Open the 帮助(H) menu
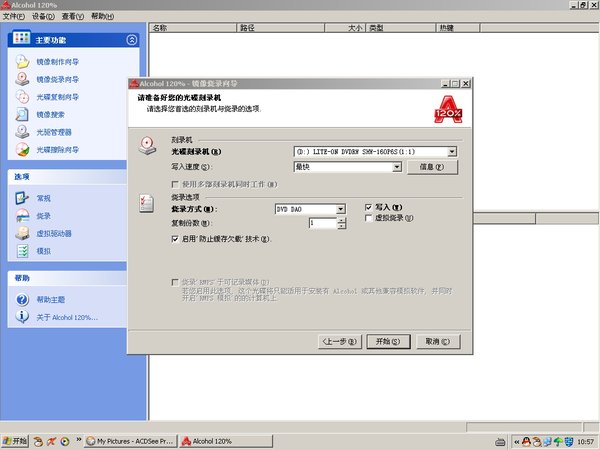 [x=102, y=16]
